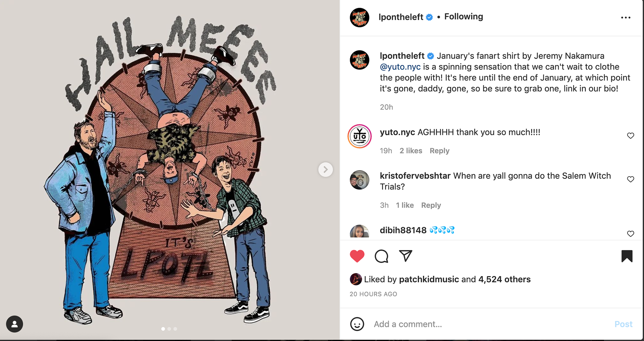644x341 pixels.
Task: Click the comment speech bubble icon
Action: 381,256
